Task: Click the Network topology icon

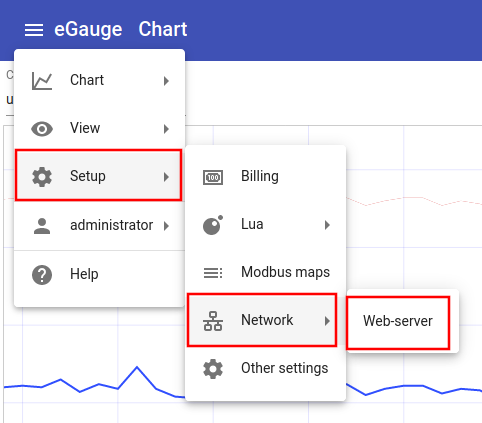Action: [213, 321]
